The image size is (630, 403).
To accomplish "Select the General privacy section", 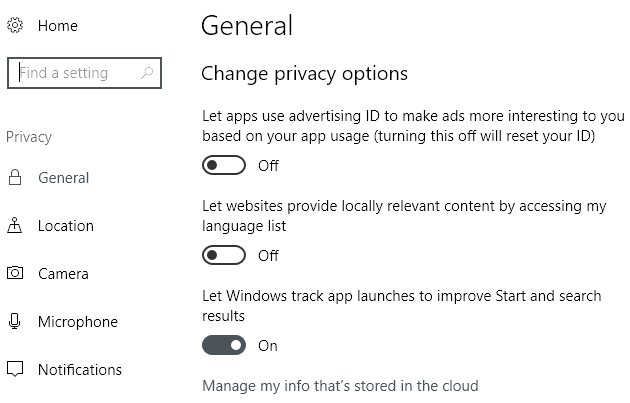I will 63,178.
